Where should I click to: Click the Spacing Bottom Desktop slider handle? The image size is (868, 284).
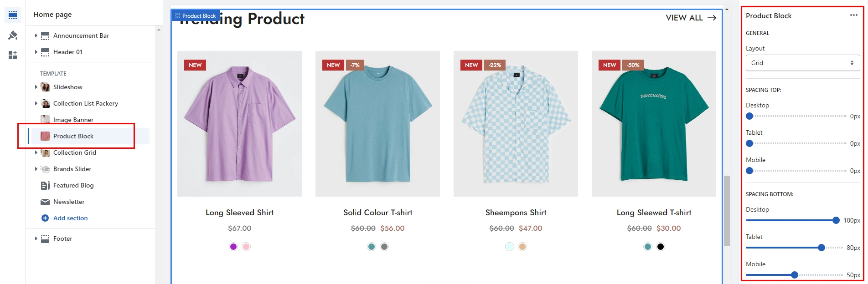point(836,220)
